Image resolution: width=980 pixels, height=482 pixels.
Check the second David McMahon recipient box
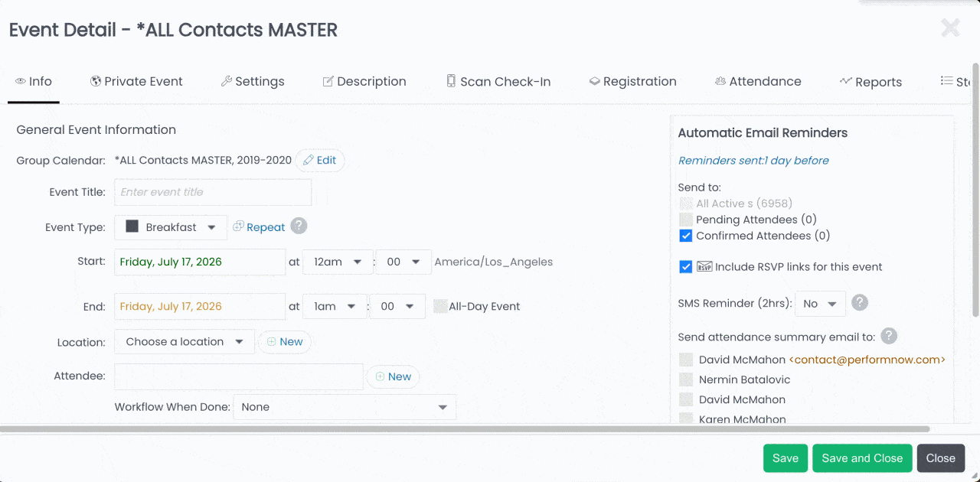pyautogui.click(x=685, y=399)
